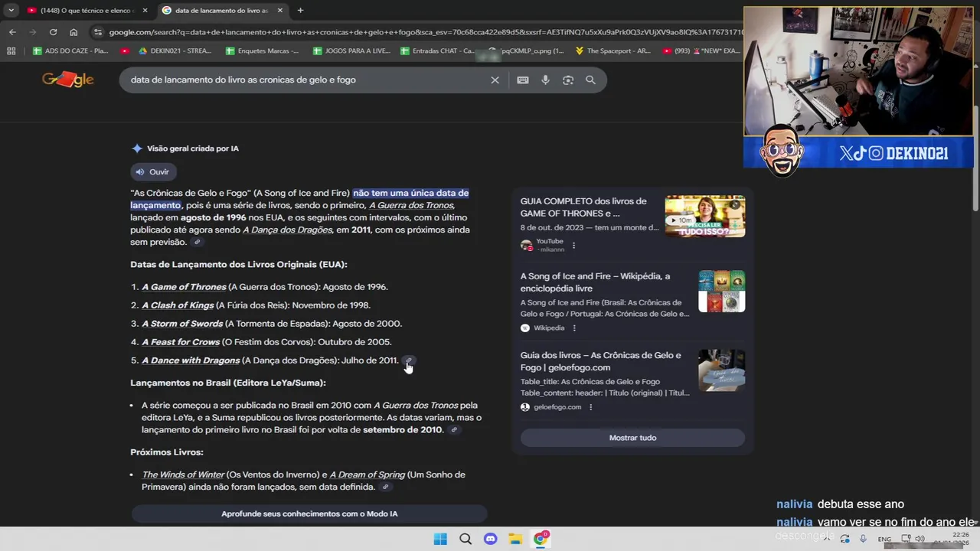Click the geloefogo.com result thumbnail
The width and height of the screenshot is (980, 551).
click(721, 370)
